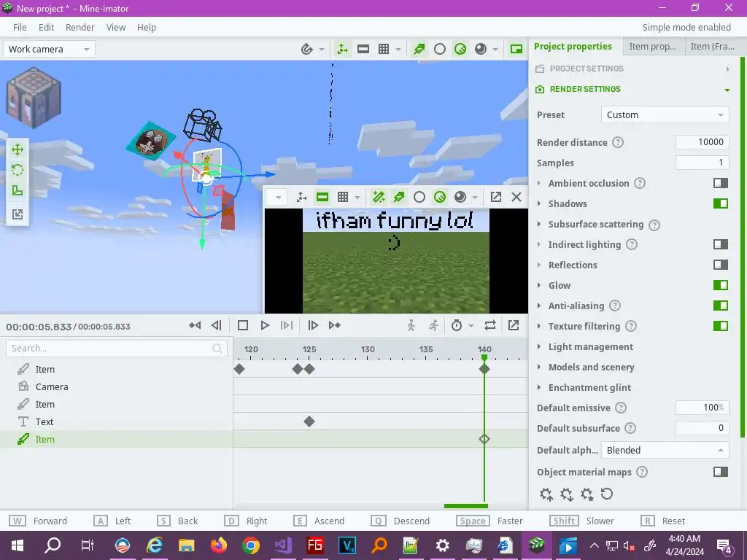Expand the Light management section
Screen dimensions: 747x560
tap(539, 346)
